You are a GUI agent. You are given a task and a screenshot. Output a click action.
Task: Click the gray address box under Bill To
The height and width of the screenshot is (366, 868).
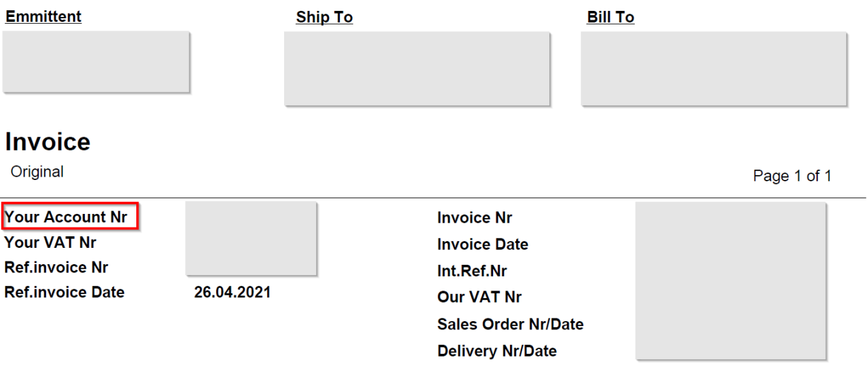tap(714, 69)
